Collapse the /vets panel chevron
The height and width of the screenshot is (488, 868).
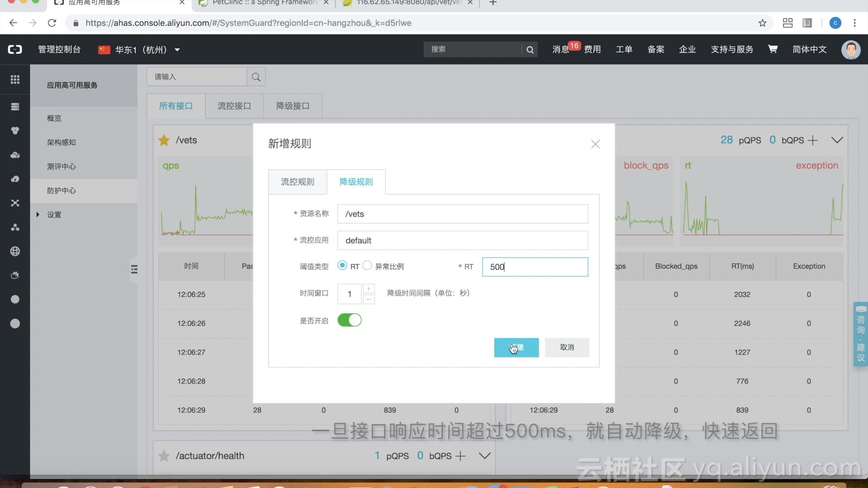[837, 140]
